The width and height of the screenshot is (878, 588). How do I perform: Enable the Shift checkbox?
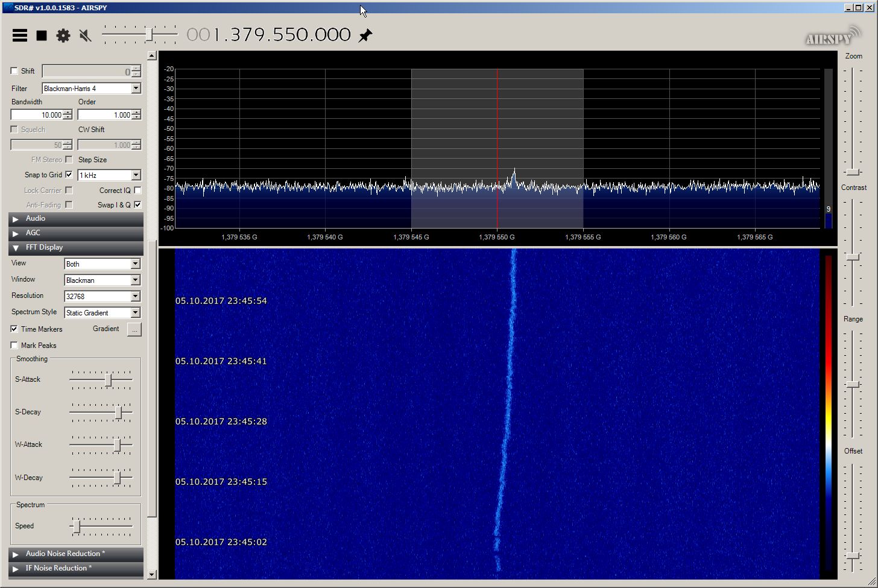(x=14, y=71)
